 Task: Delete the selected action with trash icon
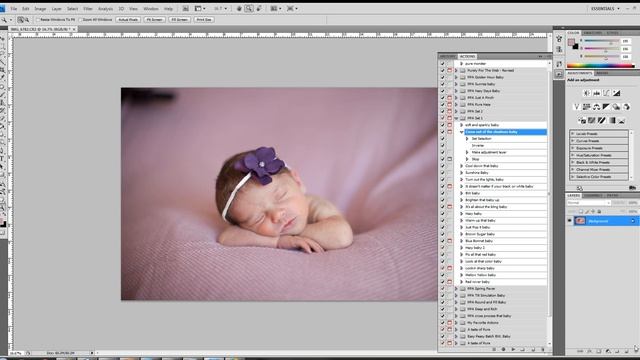coord(542,349)
